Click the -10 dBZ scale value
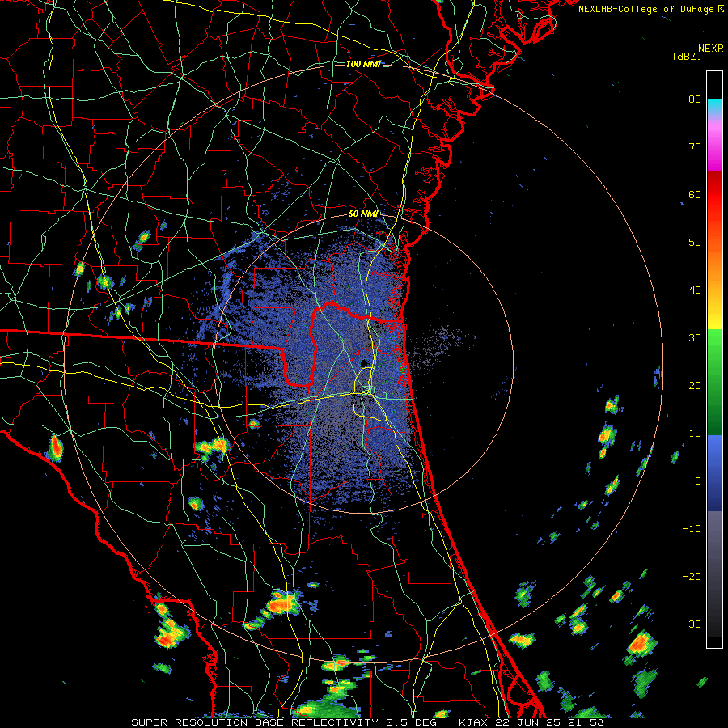 [692, 528]
